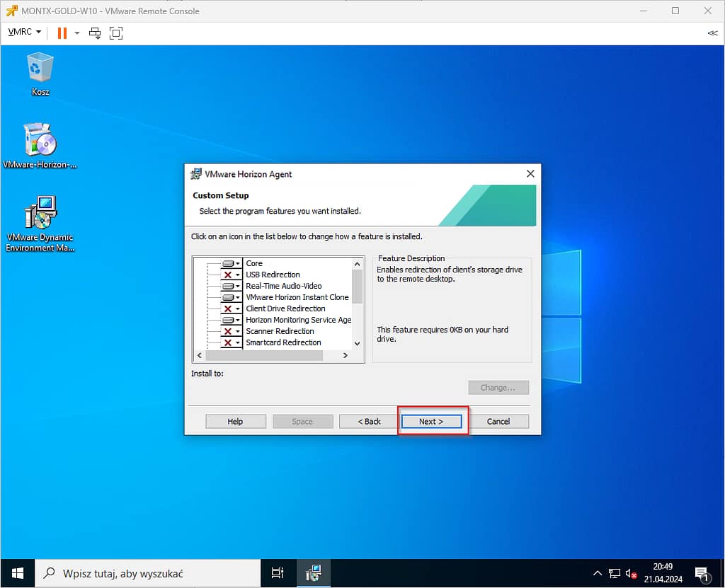The image size is (725, 588).
Task: Click the muted speaker tray icon
Action: [632, 573]
